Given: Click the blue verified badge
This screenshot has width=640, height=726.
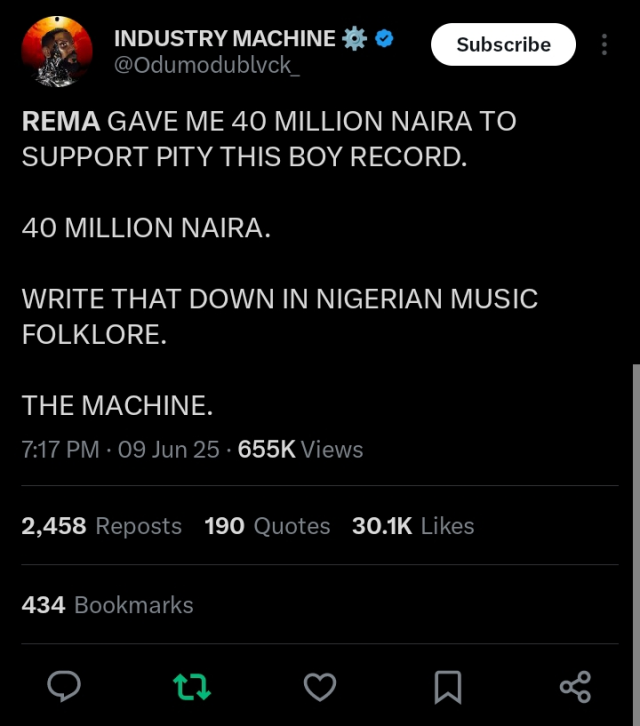Looking at the screenshot, I should [384, 39].
